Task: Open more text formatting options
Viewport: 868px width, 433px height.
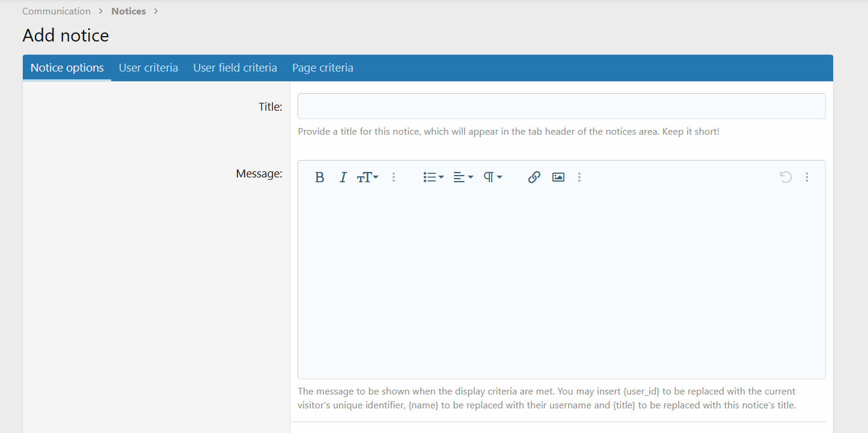Action: [394, 177]
